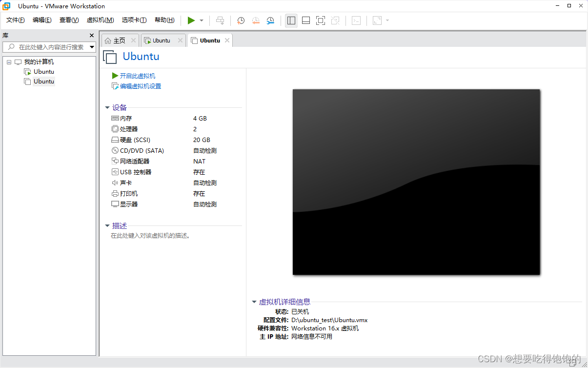The image size is (588, 368).
Task: Collapse the 虚拟机详细信息 section
Action: coord(254,302)
